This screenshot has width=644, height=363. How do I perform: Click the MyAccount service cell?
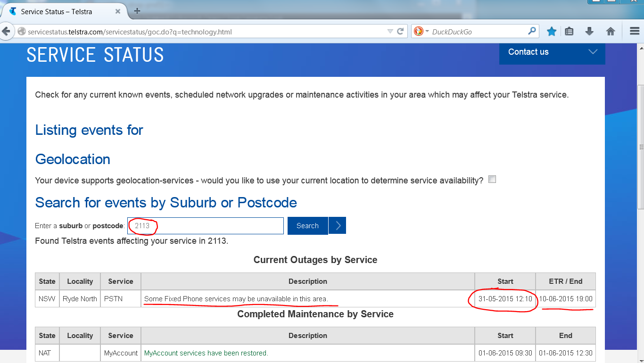coord(121,353)
